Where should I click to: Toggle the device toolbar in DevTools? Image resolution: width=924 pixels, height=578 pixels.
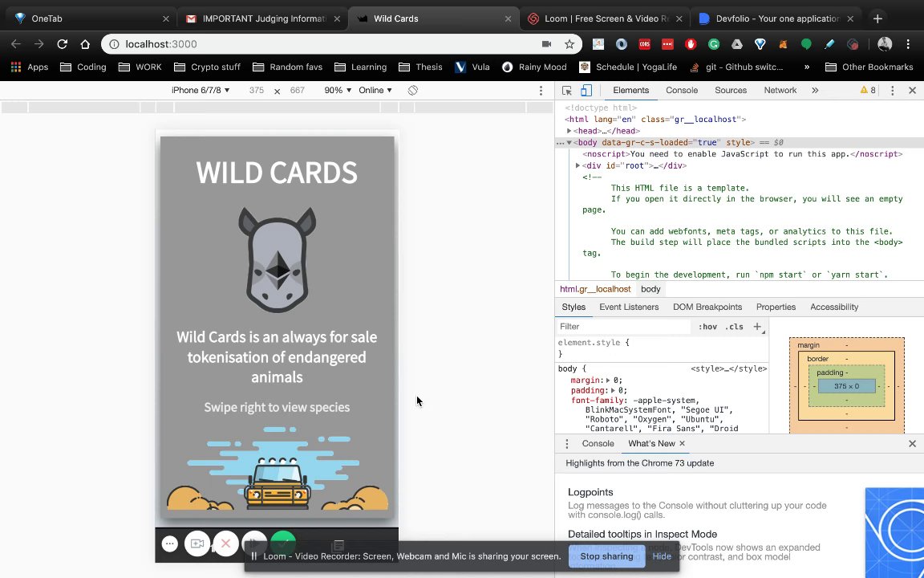[586, 90]
